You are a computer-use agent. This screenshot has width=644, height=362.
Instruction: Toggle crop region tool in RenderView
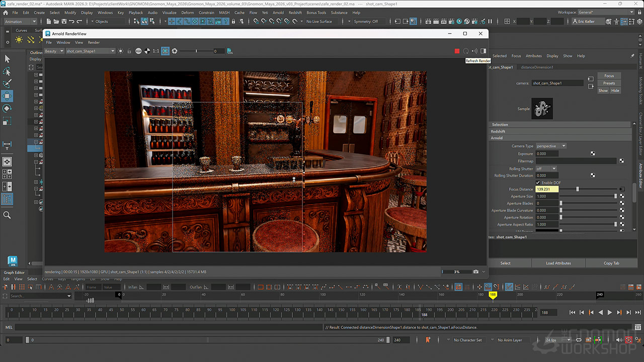coord(165,51)
